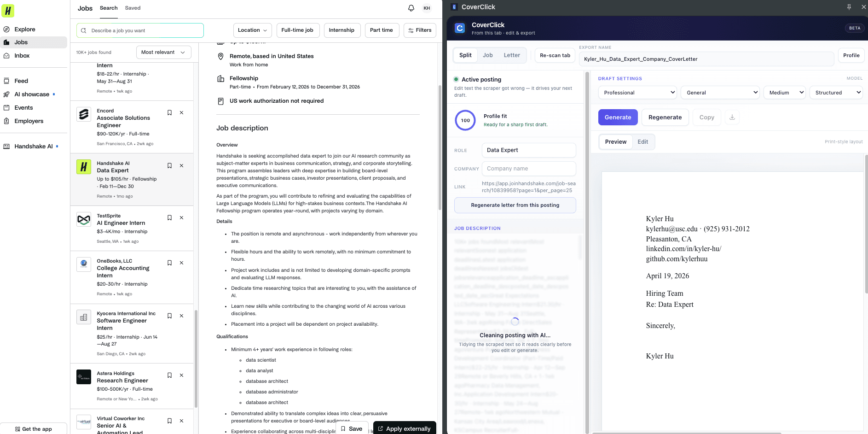Click the Role field containing Data Expert
This screenshot has height=434, width=868.
529,150
